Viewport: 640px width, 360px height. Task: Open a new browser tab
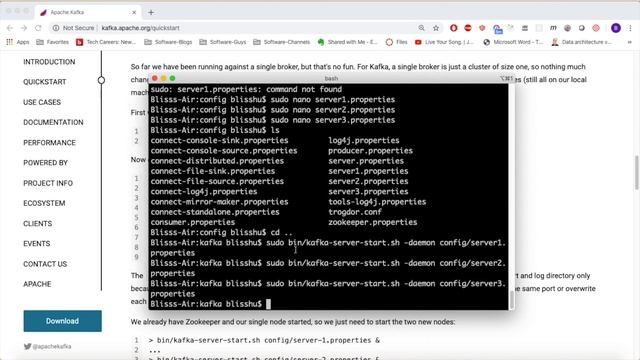click(x=151, y=12)
